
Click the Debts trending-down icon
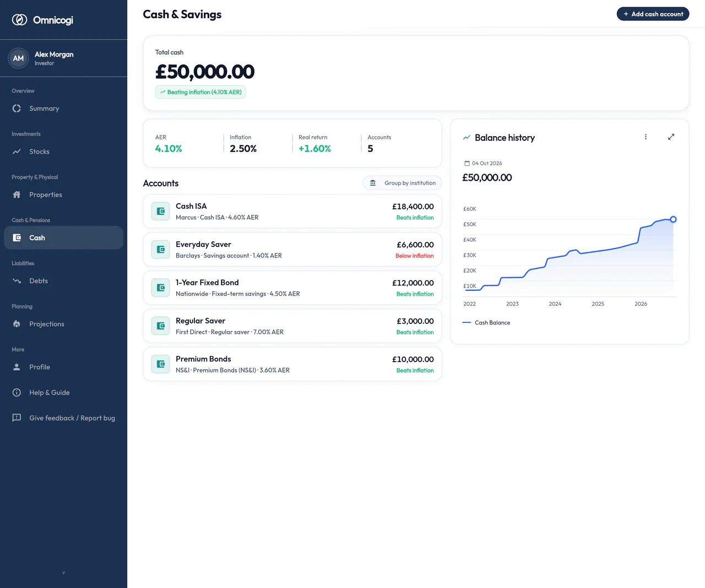[x=17, y=281]
